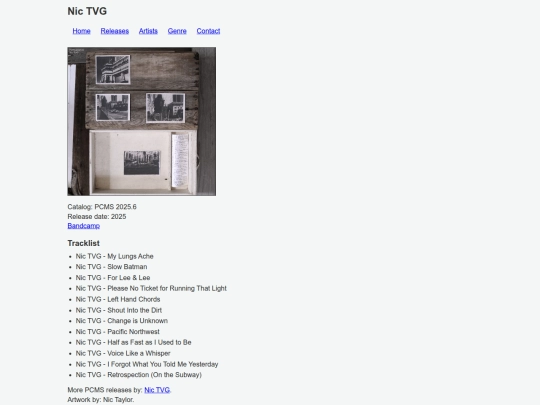Click the 'Voice Like a Whisper' track
540x405 pixels.
[x=123, y=353]
